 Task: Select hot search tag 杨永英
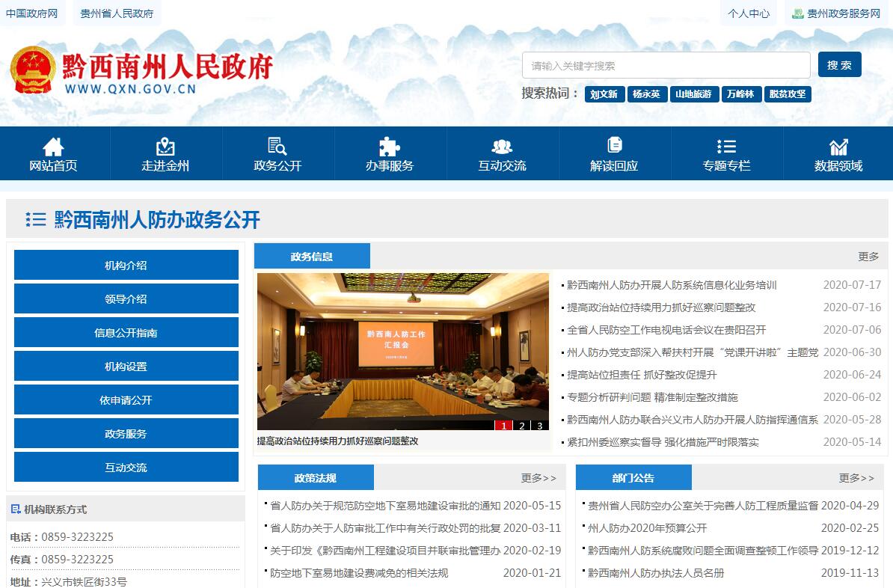point(646,94)
